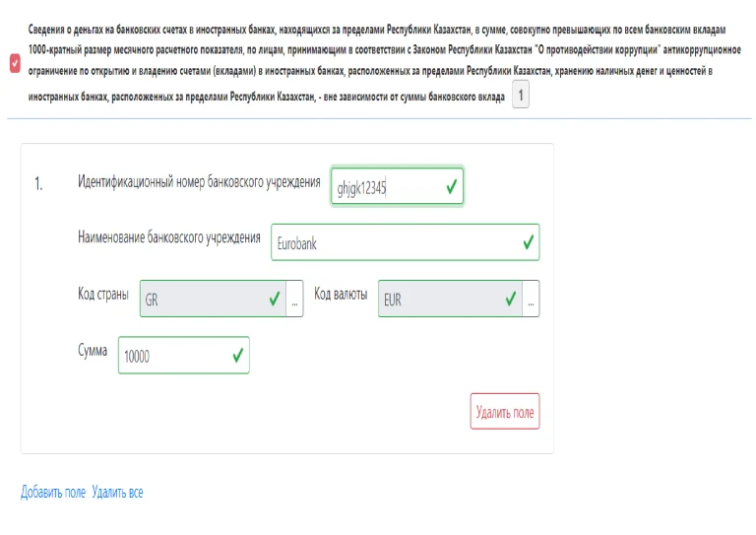Open currency code picker via ellipsis button

[x=531, y=300]
